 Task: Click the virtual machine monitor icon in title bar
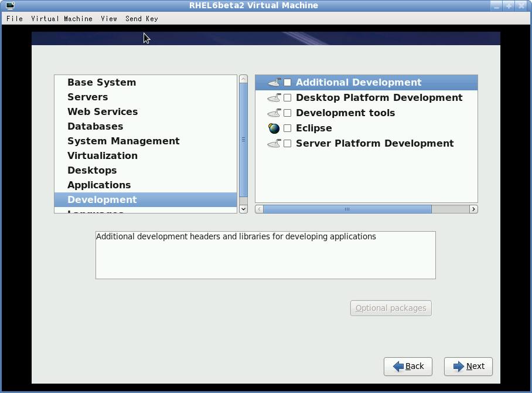pos(10,5)
